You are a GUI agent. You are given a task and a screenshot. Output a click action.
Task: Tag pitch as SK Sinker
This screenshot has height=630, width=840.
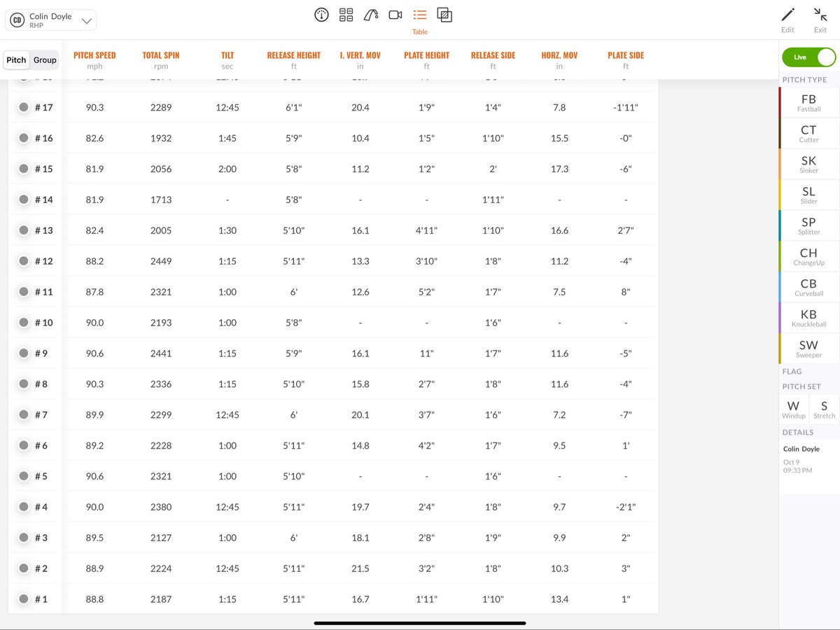808,164
